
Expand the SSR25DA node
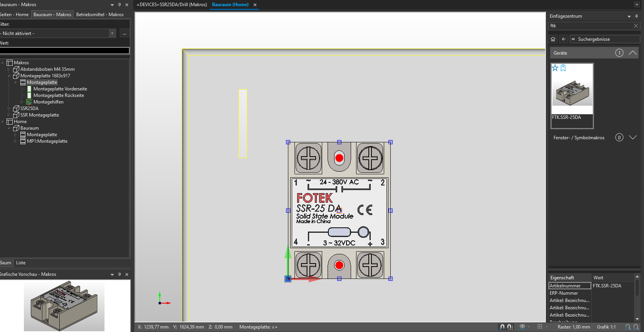pos(9,108)
